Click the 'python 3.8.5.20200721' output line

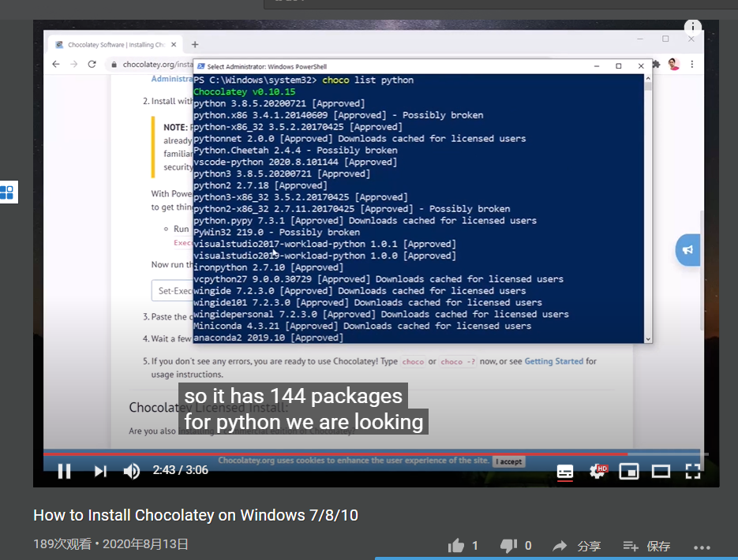coord(279,103)
